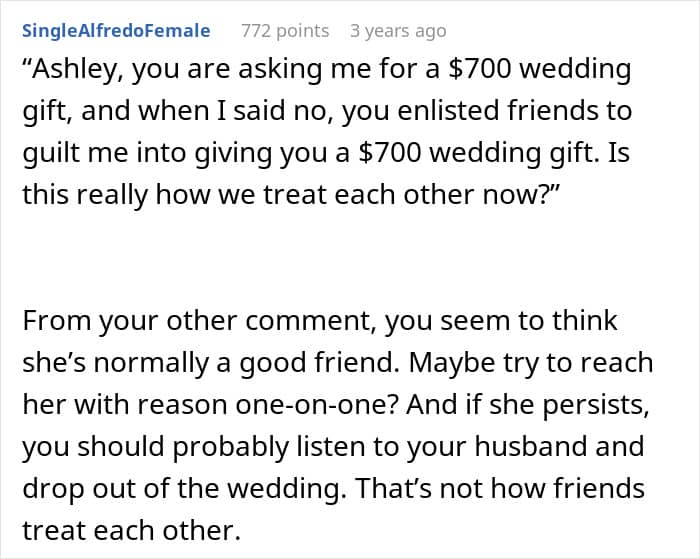The image size is (700, 559).
Task: Click "From your other comment" text
Action: [150, 321]
